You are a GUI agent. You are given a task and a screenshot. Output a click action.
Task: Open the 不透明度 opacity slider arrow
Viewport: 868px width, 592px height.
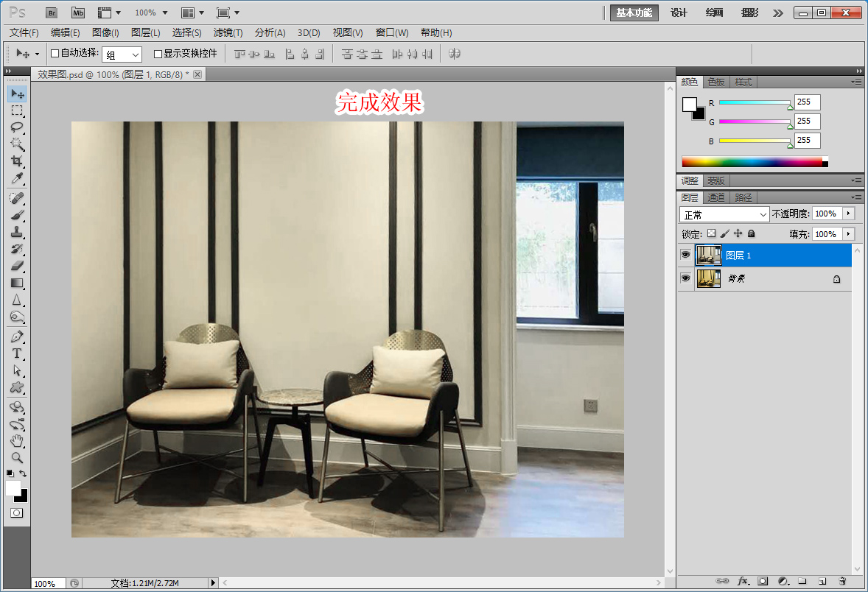(x=848, y=214)
